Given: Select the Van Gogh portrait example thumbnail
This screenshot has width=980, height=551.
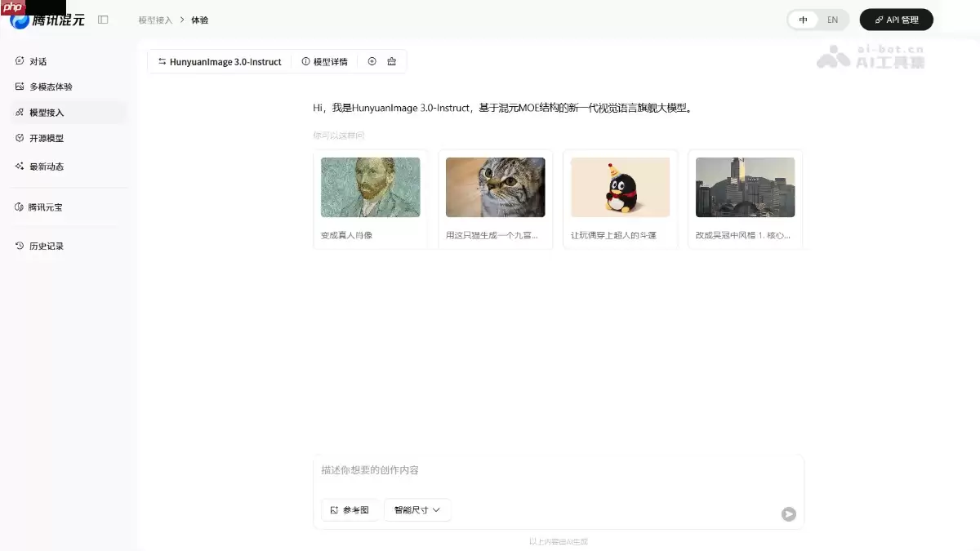Looking at the screenshot, I should coord(370,187).
